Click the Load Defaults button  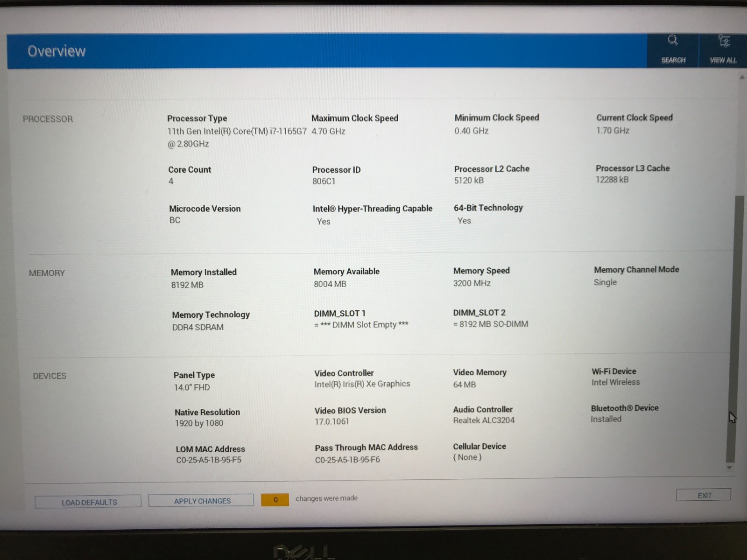tap(88, 502)
